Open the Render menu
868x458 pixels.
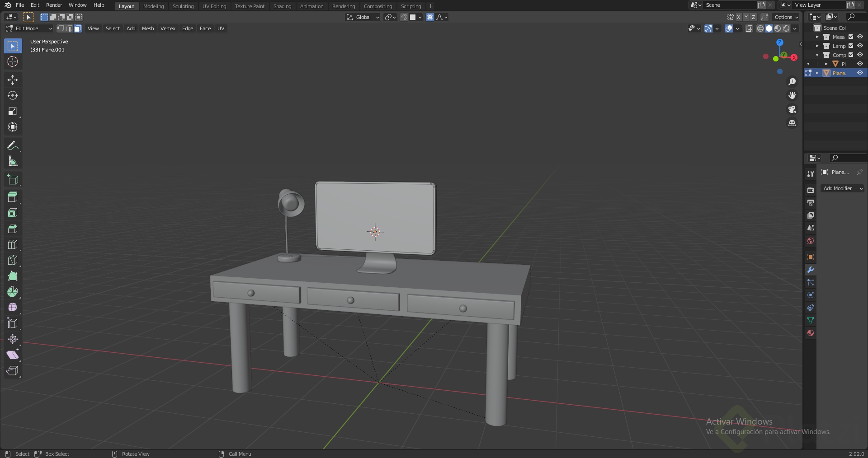(x=54, y=5)
